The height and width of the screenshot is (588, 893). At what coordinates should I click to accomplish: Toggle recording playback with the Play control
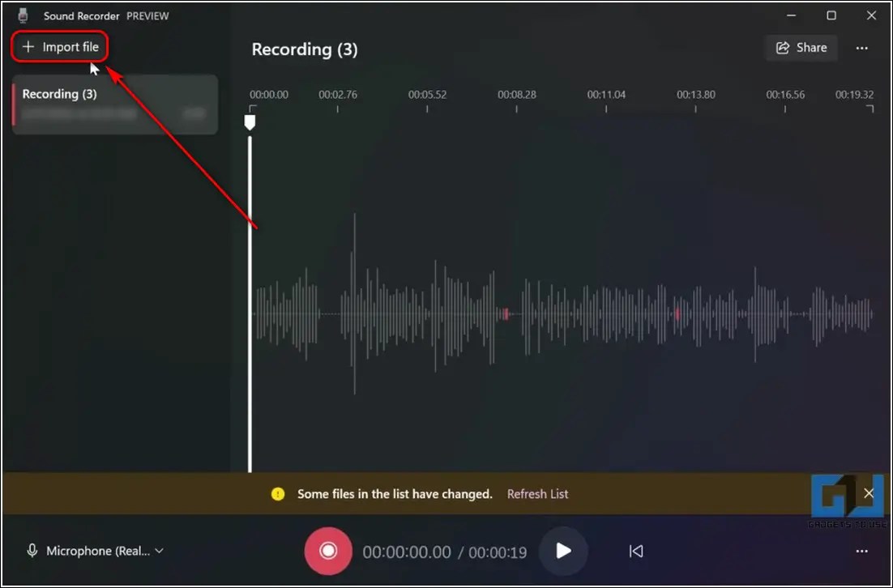tap(564, 551)
